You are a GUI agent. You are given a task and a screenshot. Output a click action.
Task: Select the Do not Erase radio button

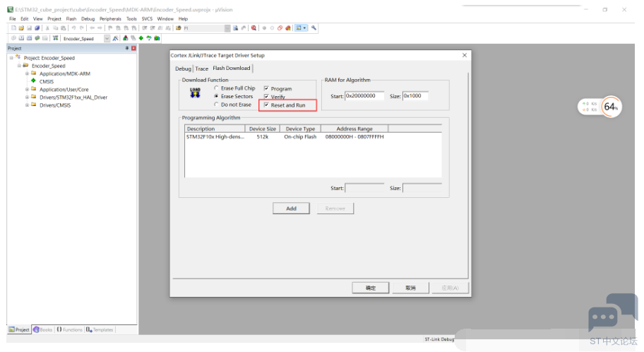216,105
